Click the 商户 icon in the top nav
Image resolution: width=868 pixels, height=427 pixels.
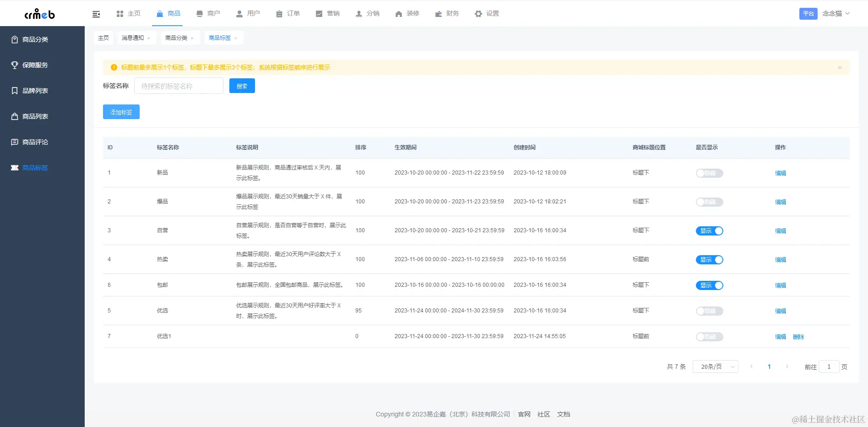click(x=200, y=14)
